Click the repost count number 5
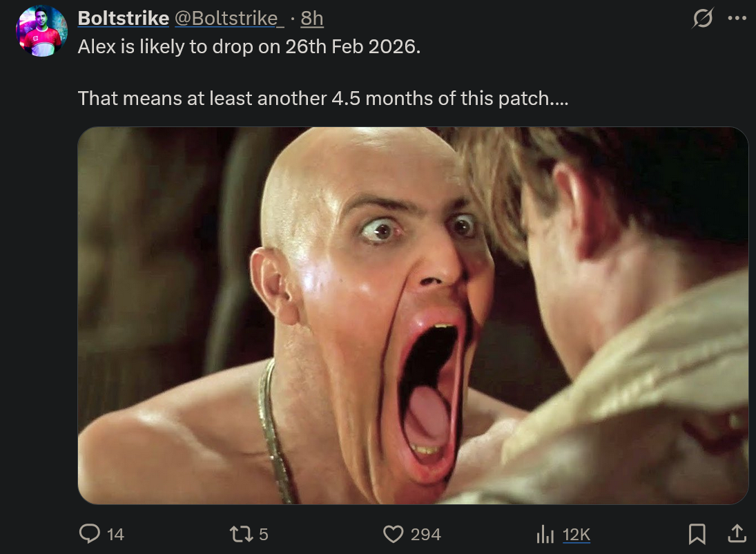Image resolution: width=756 pixels, height=554 pixels. coord(263,535)
